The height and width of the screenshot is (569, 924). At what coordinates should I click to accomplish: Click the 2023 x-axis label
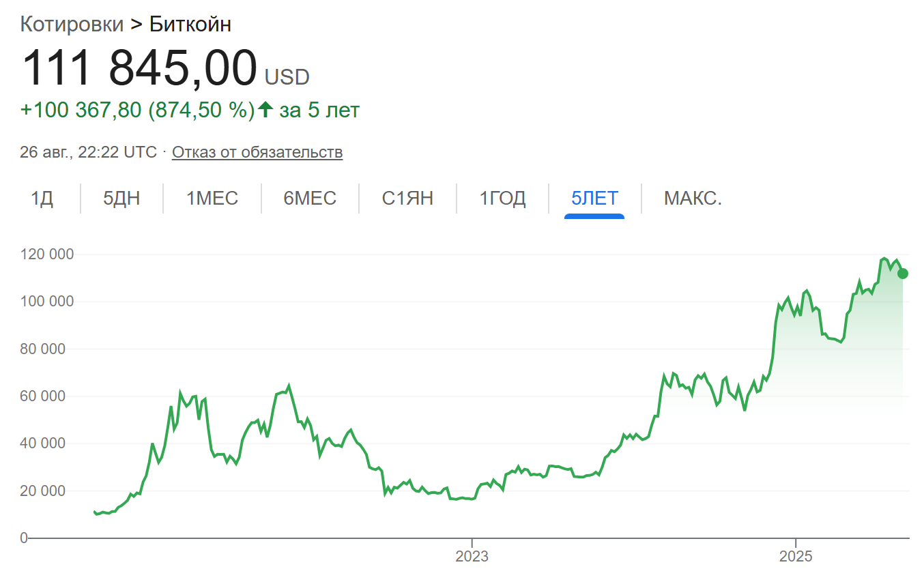pyautogui.click(x=472, y=557)
